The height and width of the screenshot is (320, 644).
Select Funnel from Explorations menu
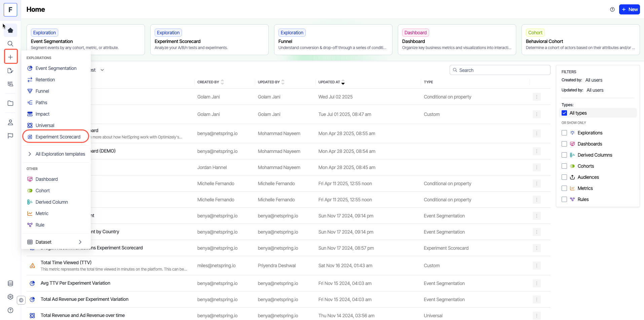[56, 91]
